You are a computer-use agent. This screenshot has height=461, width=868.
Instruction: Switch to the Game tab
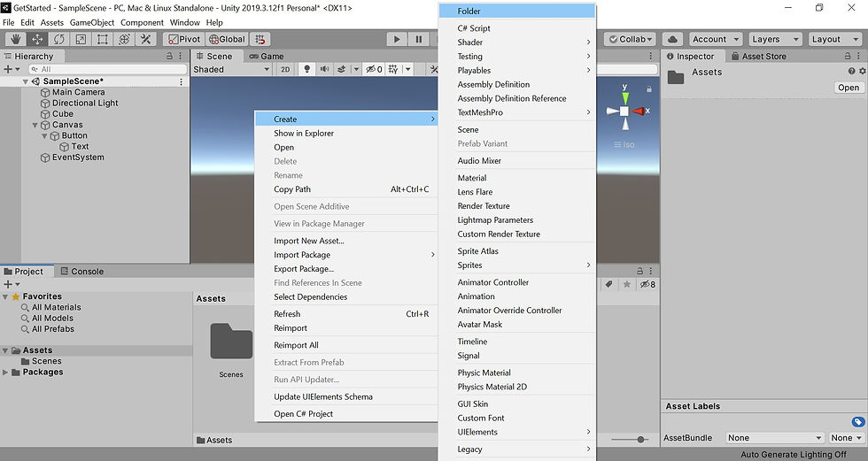pyautogui.click(x=267, y=56)
